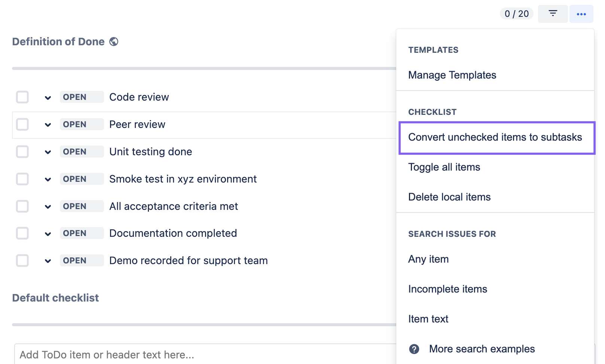This screenshot has width=605, height=364.
Task: Expand the Smoke test in xyz environment item
Action: [48, 179]
